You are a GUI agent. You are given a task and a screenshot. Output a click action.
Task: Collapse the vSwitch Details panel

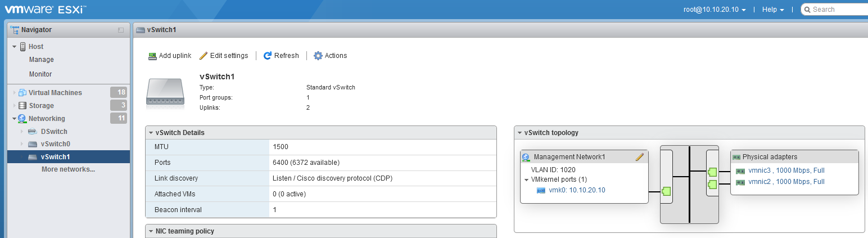click(x=150, y=133)
